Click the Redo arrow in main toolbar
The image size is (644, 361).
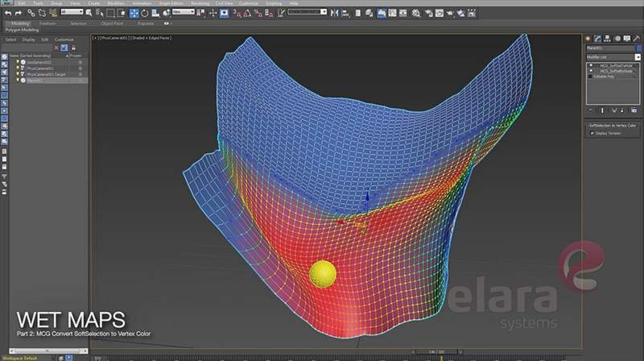(18, 13)
